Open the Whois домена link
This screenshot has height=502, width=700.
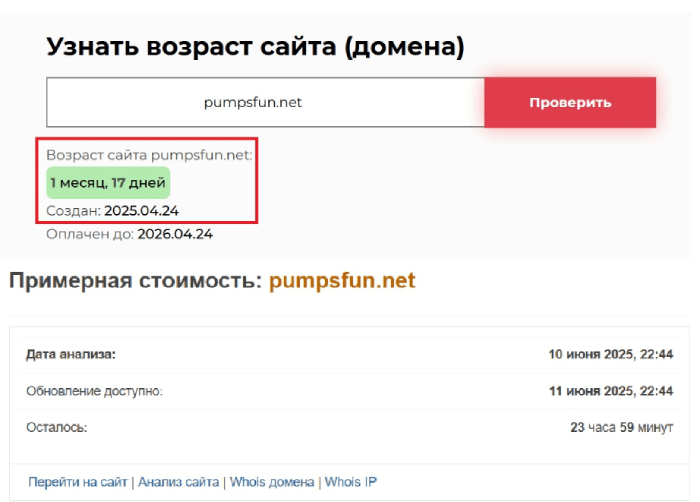tap(273, 482)
